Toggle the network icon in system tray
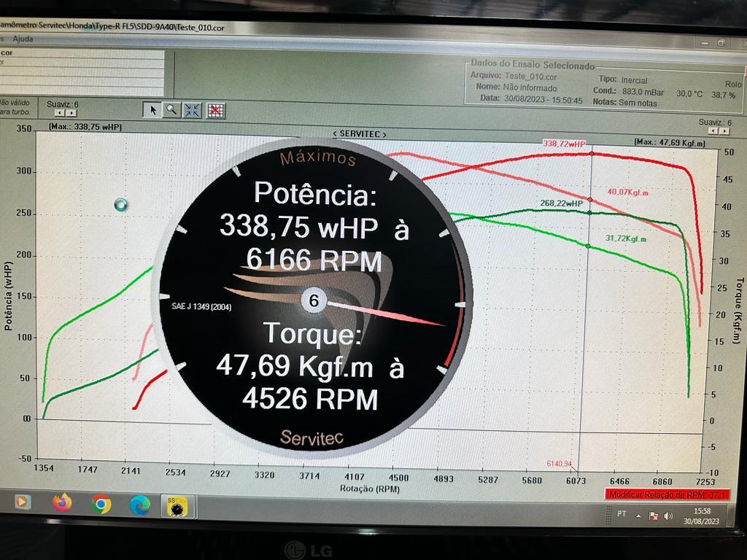Image resolution: width=747 pixels, height=560 pixels. pos(654,516)
